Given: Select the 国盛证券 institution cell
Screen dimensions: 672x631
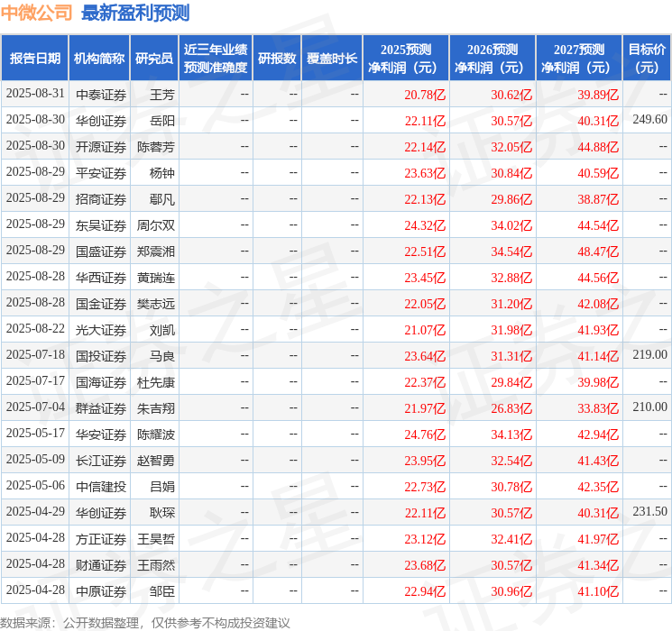Looking at the screenshot, I should pyautogui.click(x=101, y=251).
